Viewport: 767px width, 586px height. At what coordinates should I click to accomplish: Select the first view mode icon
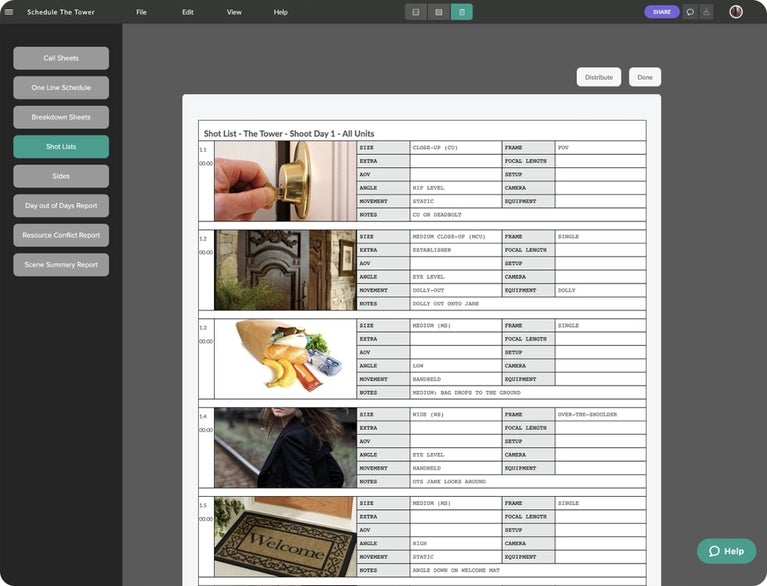tap(416, 12)
